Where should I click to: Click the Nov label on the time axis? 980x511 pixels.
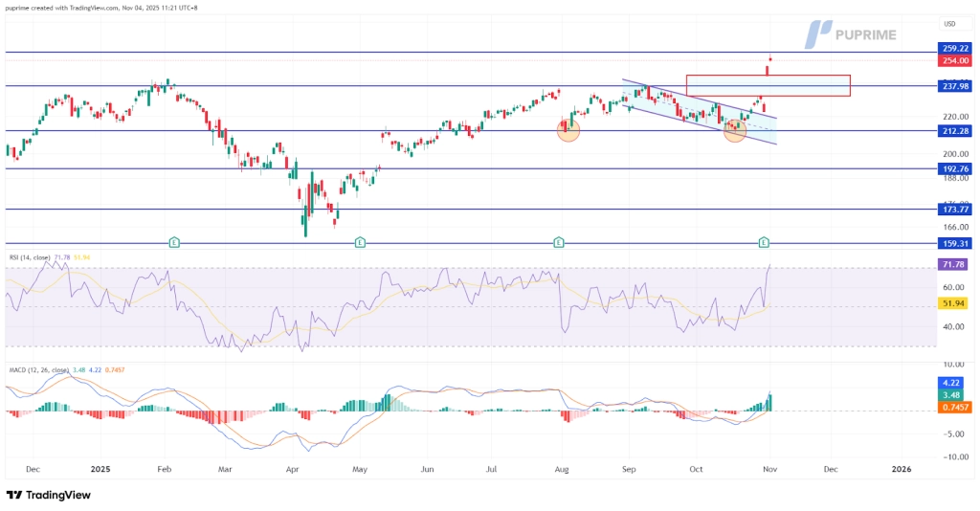(x=769, y=469)
